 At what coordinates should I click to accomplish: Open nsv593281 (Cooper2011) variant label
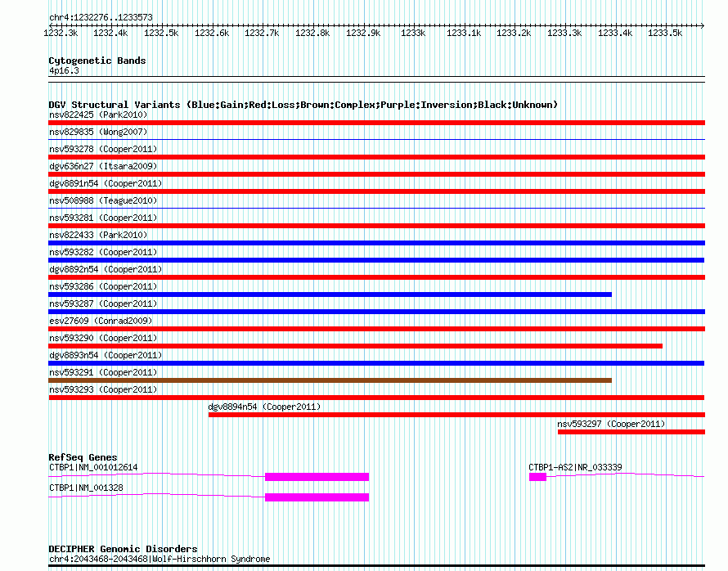tap(103, 218)
